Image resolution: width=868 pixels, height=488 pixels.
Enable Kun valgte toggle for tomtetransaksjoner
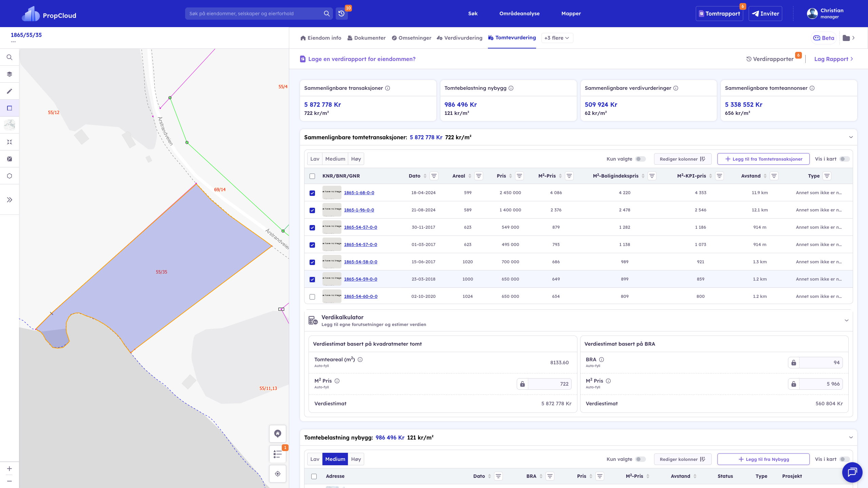pyautogui.click(x=640, y=159)
